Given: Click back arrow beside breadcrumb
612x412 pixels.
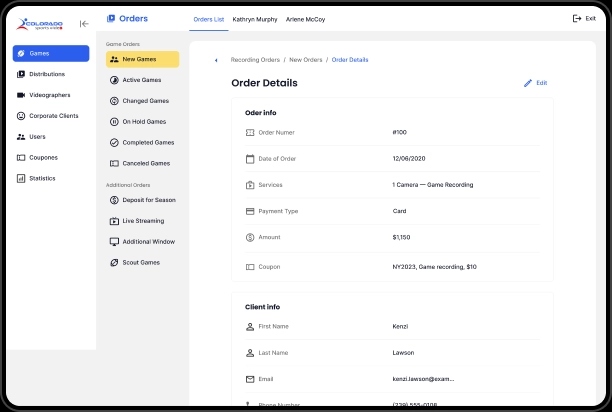Looking at the screenshot, I should click(x=216, y=60).
